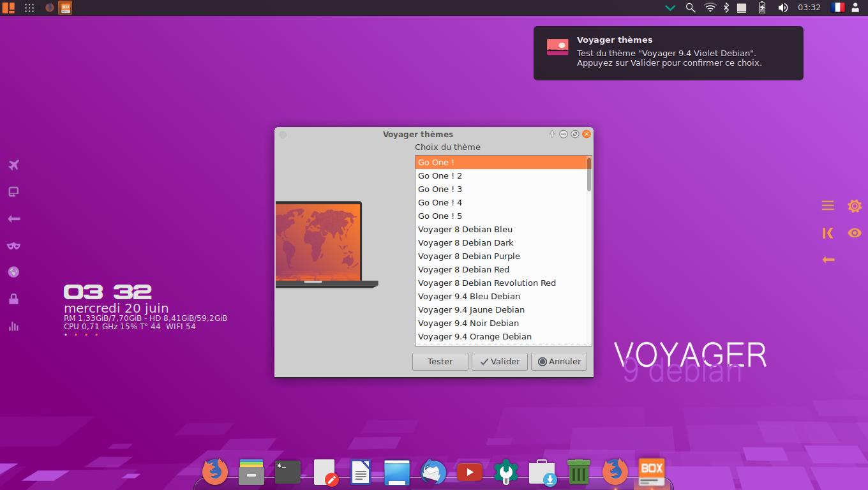
Task: Open the volume speaker control
Action: coord(783,8)
